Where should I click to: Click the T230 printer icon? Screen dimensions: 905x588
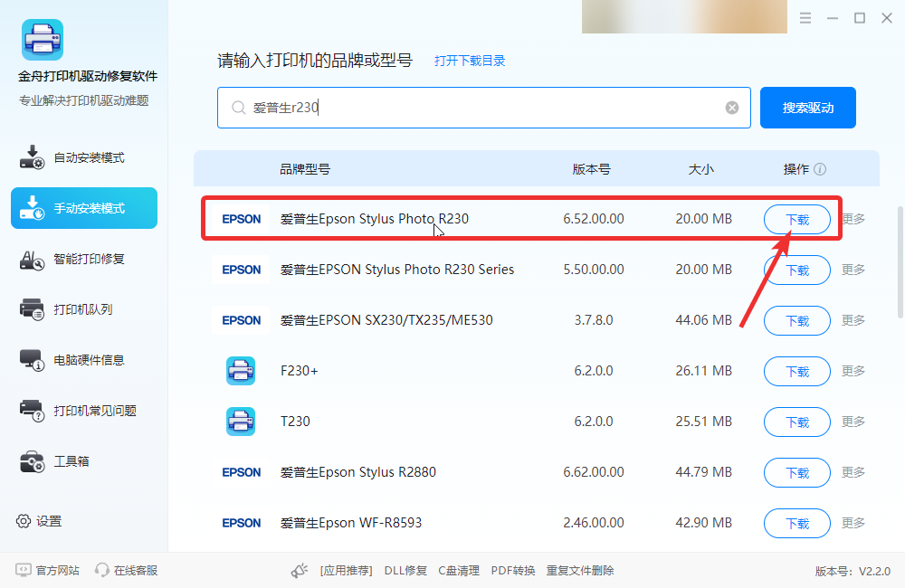coord(241,422)
